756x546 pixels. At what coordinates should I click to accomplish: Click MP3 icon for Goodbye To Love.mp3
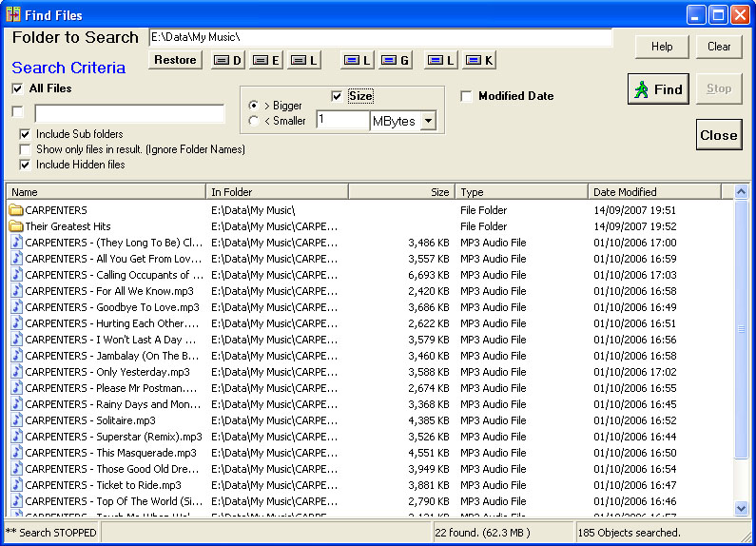pyautogui.click(x=17, y=306)
